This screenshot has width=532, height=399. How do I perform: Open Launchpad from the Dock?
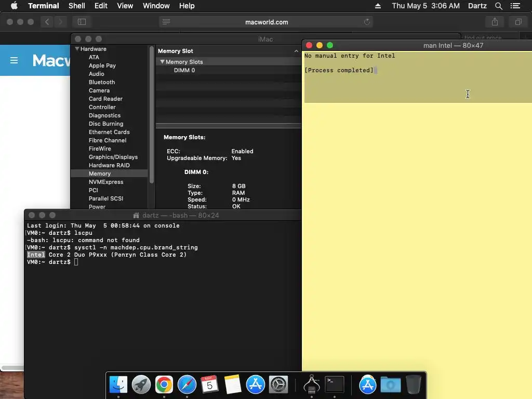[141, 384]
